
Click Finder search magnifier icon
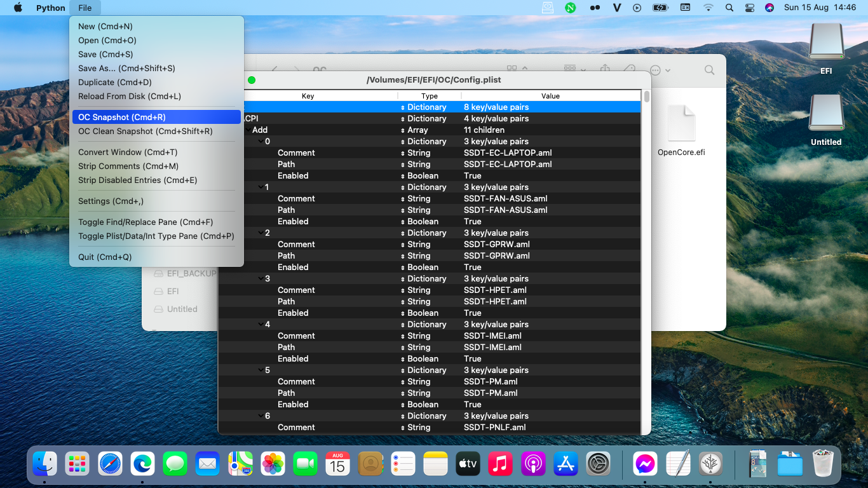coord(710,70)
